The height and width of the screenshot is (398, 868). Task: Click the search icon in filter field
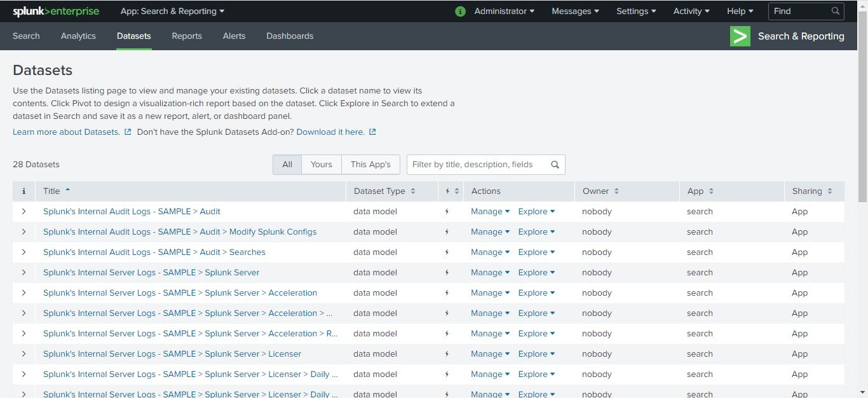555,165
